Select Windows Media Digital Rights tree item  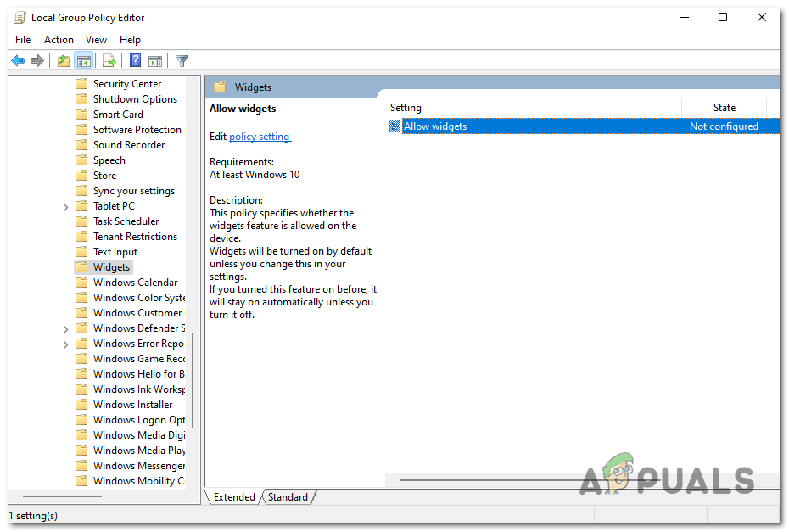139,435
